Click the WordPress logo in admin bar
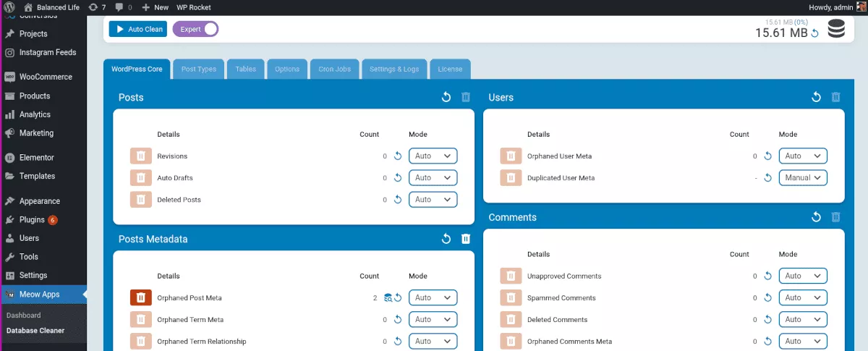Viewport: 868px width, 351px height. point(9,7)
